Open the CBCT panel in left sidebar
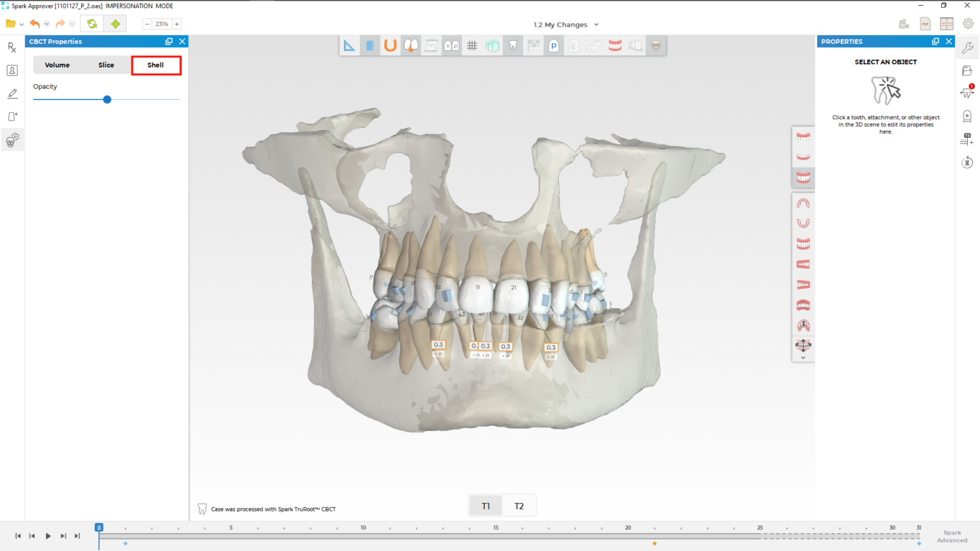Viewport: 980px width, 551px height. (12, 140)
